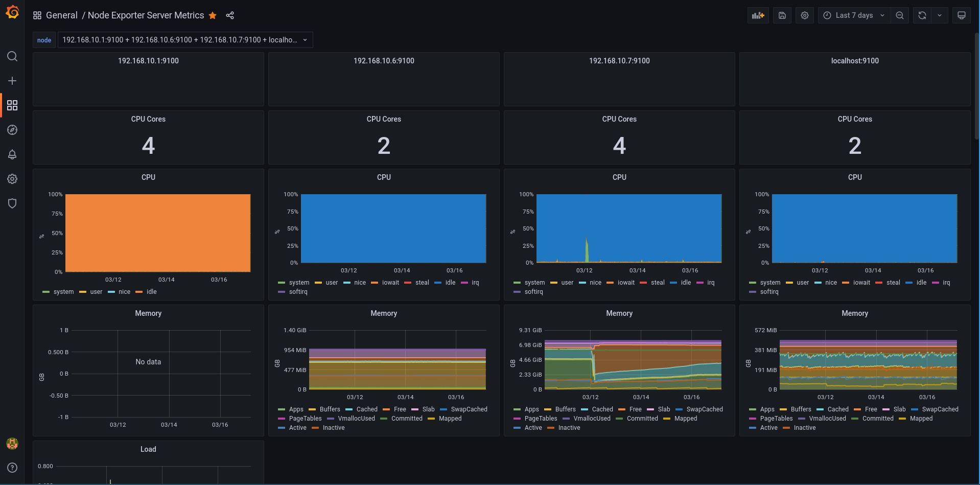
Task: Click the Grafana logo home icon
Action: (12, 12)
